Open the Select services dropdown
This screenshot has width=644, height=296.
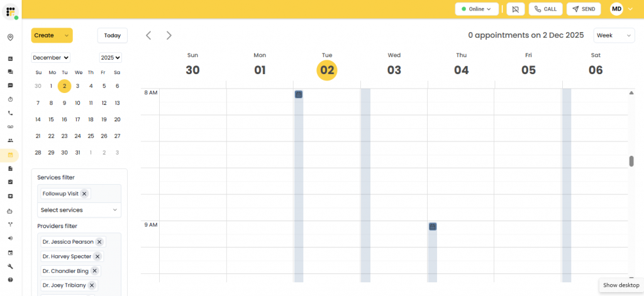pyautogui.click(x=79, y=210)
